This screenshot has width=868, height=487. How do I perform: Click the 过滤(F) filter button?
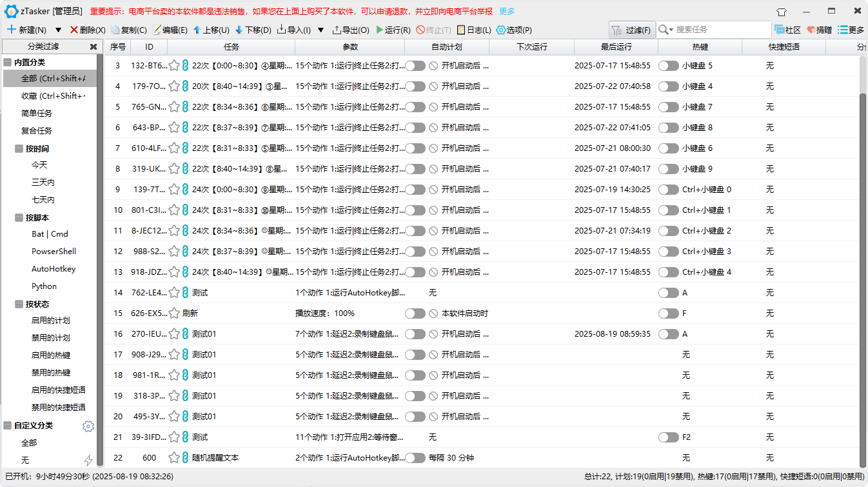[x=631, y=29]
